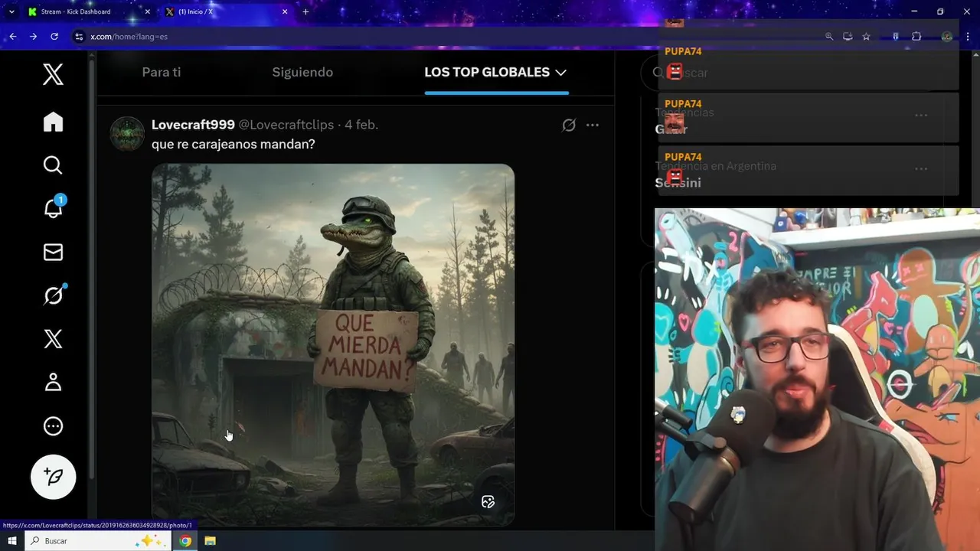
Task: Expand LOS TOP GLOBALES dropdown chevron
Action: [560, 72]
